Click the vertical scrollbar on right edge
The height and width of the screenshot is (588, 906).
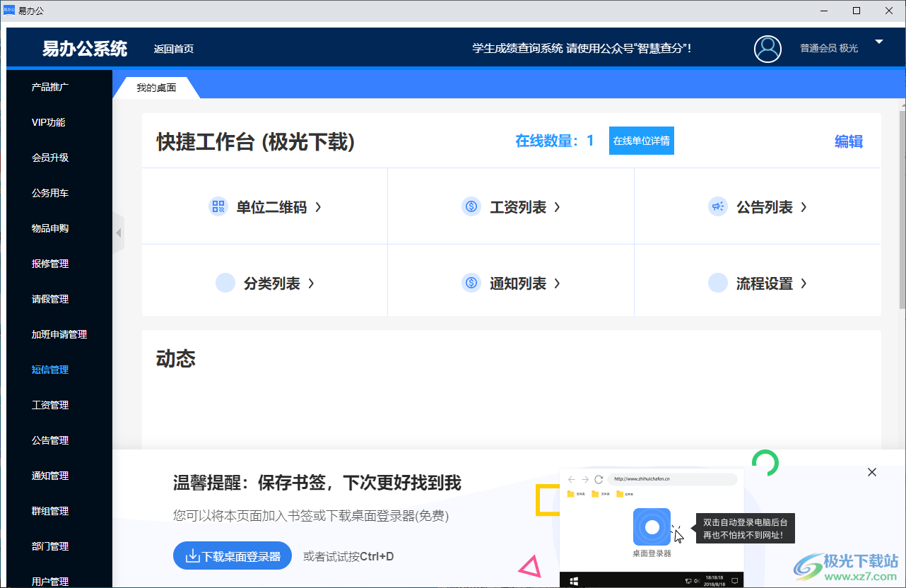pos(902,208)
